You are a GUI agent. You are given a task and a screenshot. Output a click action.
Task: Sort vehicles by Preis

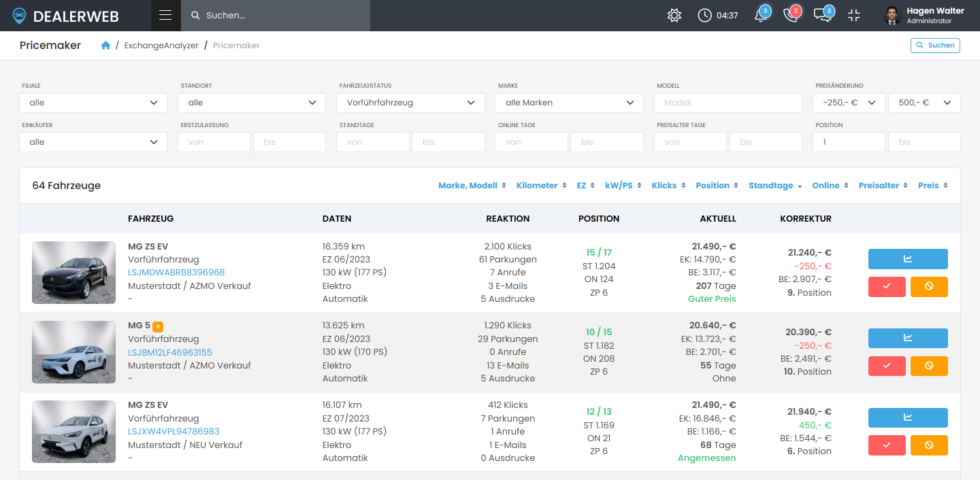pyautogui.click(x=933, y=186)
